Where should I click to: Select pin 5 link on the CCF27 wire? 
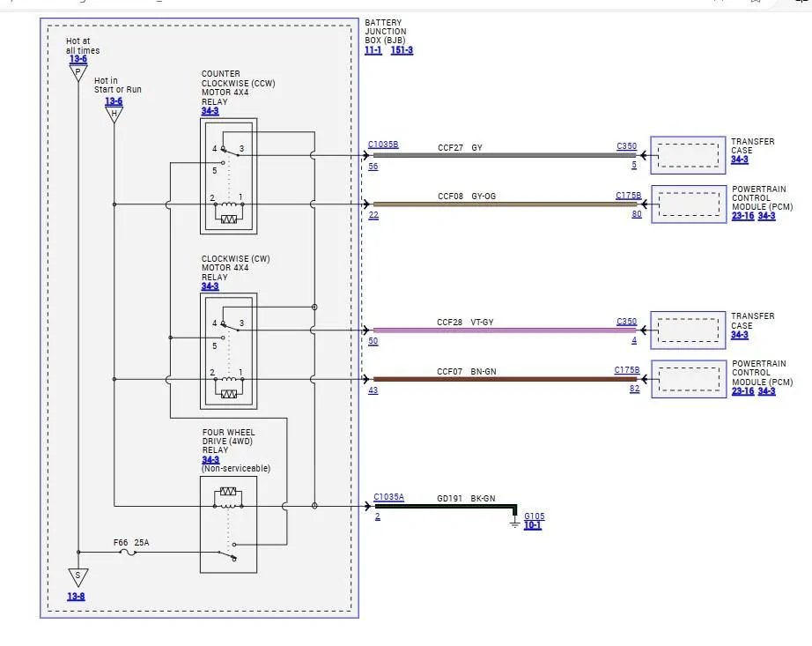click(x=634, y=165)
